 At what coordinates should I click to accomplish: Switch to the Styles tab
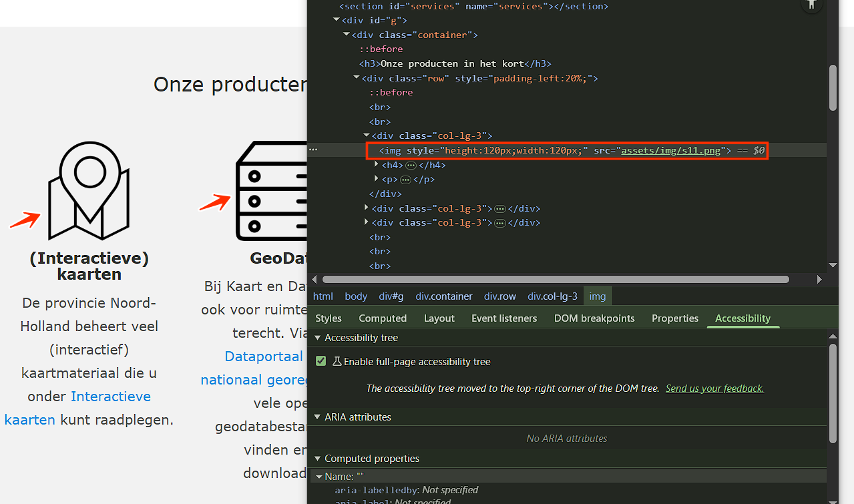tap(329, 318)
